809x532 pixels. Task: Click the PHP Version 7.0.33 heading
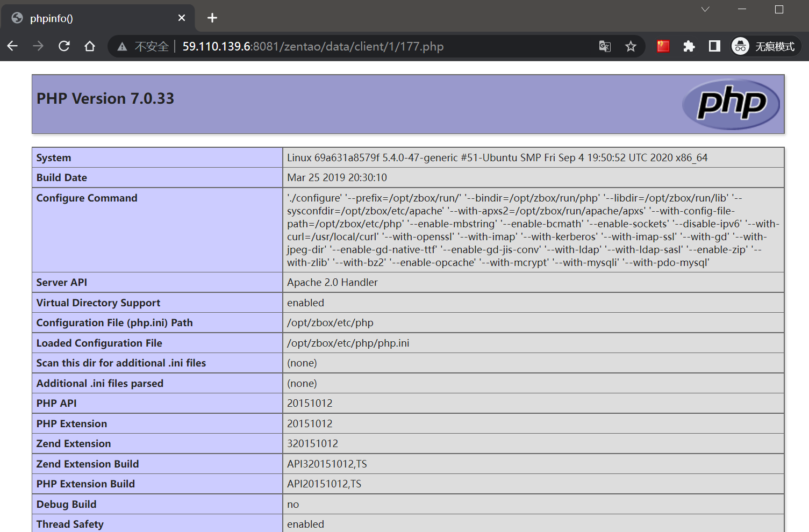click(105, 99)
